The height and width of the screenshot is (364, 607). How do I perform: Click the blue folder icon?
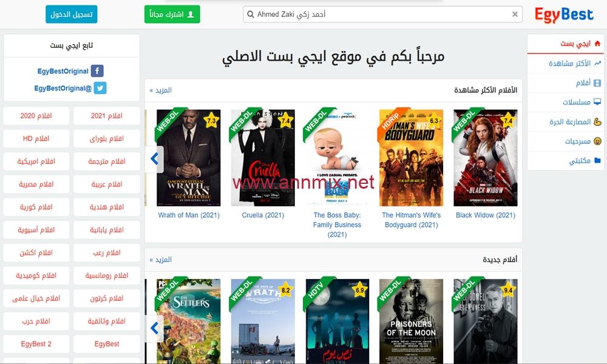[597, 160]
